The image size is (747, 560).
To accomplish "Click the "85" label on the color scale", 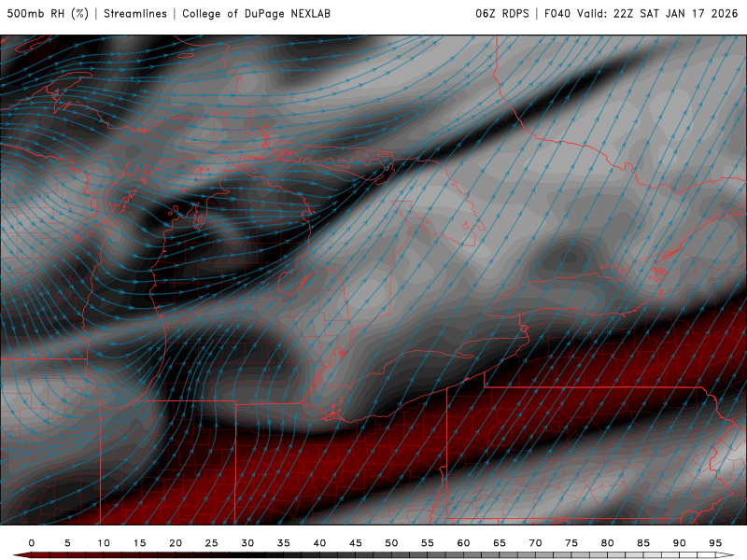I will 643,543.
